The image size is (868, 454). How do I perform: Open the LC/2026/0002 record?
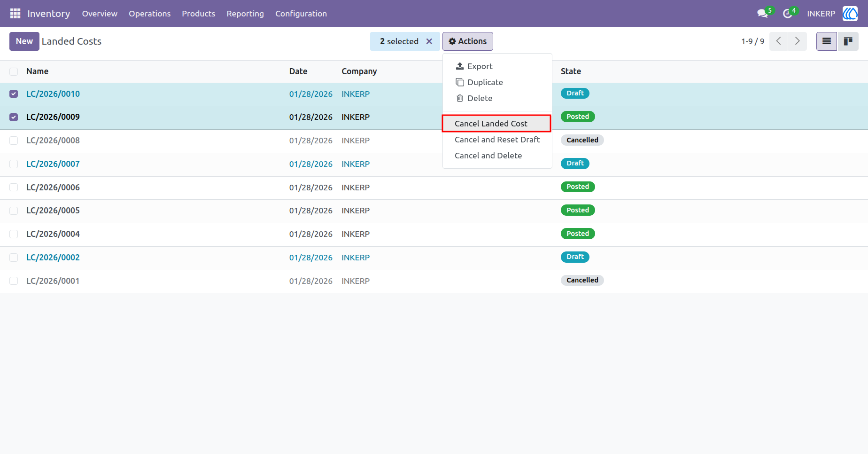click(x=53, y=258)
